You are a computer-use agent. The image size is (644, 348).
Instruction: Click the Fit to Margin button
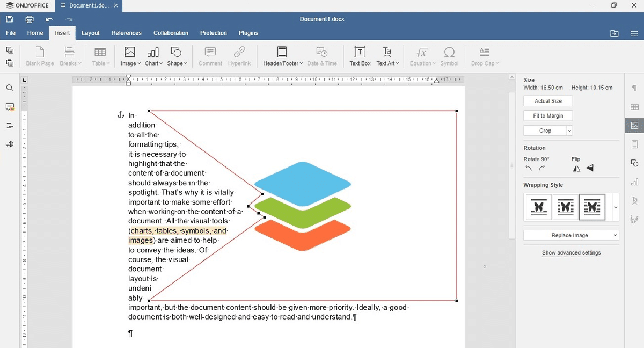pyautogui.click(x=548, y=116)
